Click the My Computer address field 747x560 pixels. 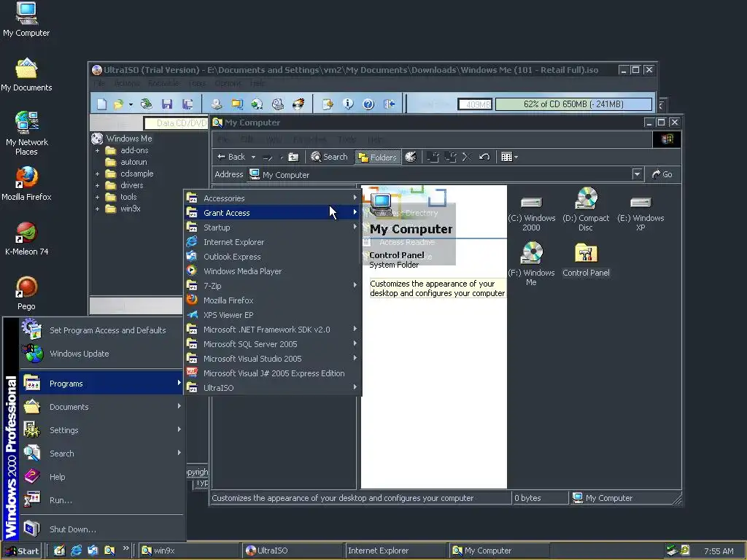[x=446, y=175]
